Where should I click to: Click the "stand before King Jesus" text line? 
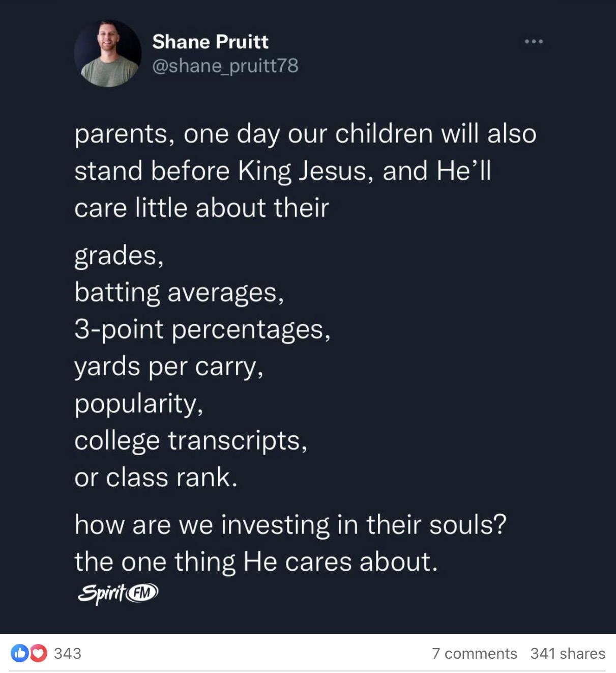(x=282, y=171)
